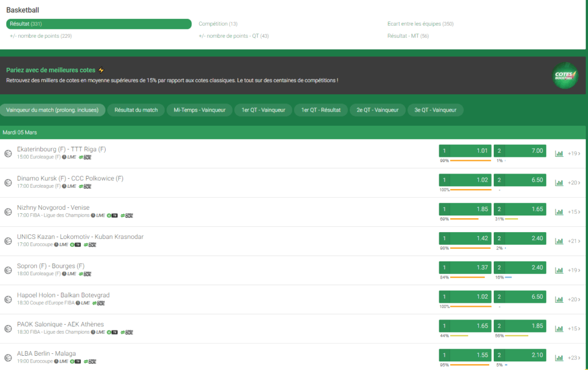Bet on Ekaterinbourg at odds 1.01

(465, 151)
